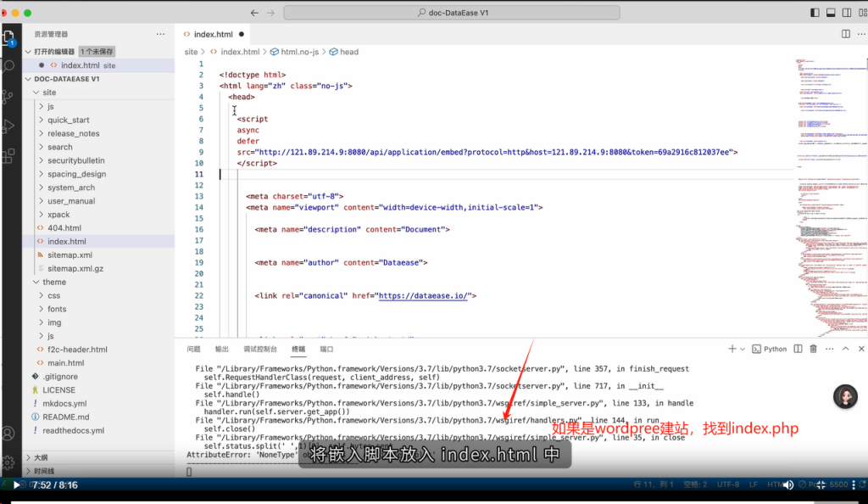868x504 pixels.
Task: Close the terminal panel
Action: pos(861,349)
